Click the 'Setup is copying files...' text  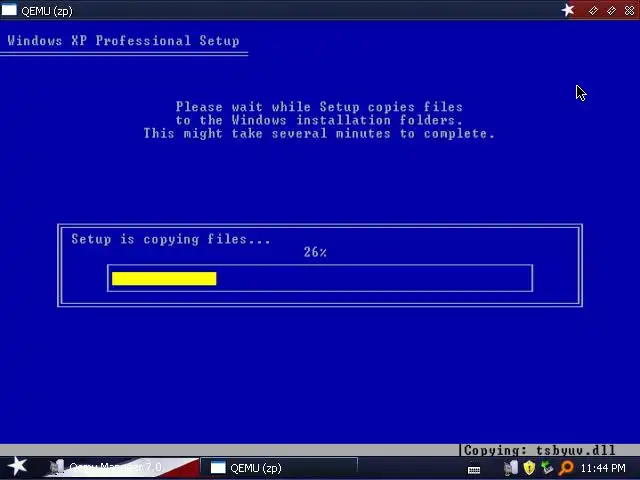[x=171, y=239]
